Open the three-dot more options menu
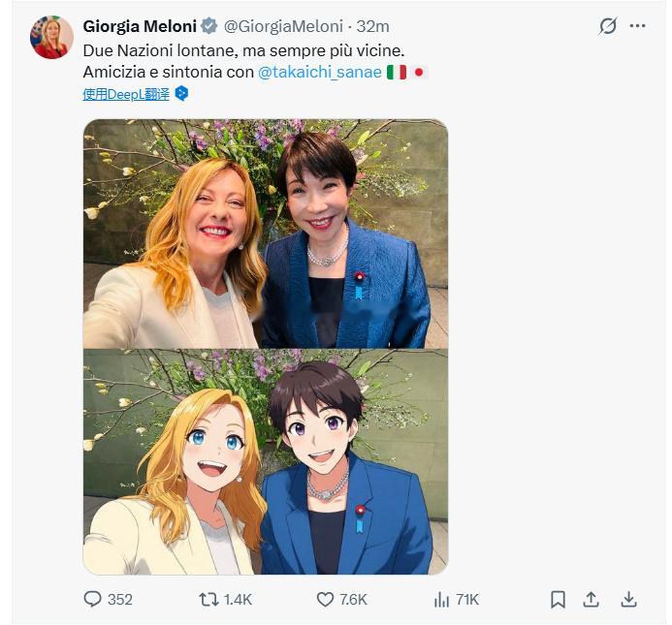 coord(637,26)
